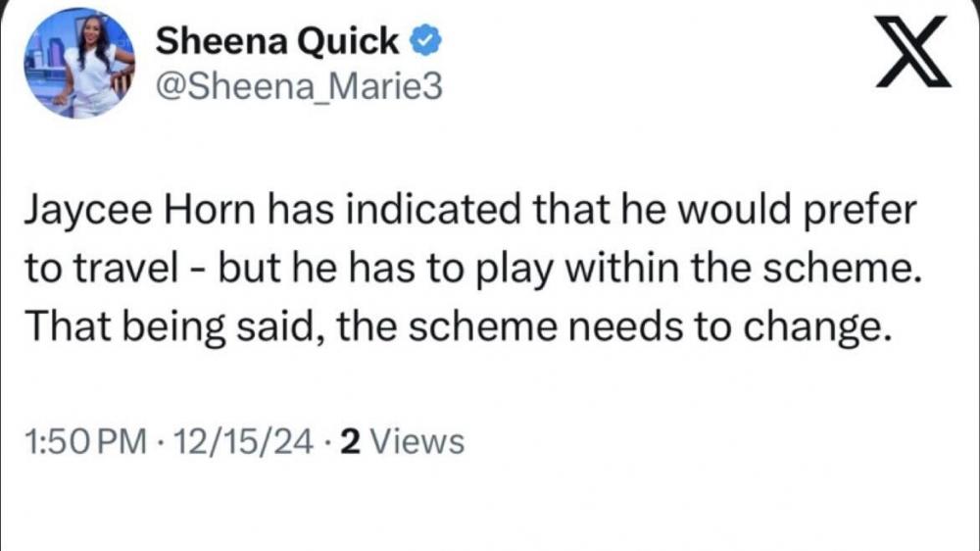Open the @Sheena_Marie3 handle link
The width and height of the screenshot is (980, 551).
[x=299, y=87]
